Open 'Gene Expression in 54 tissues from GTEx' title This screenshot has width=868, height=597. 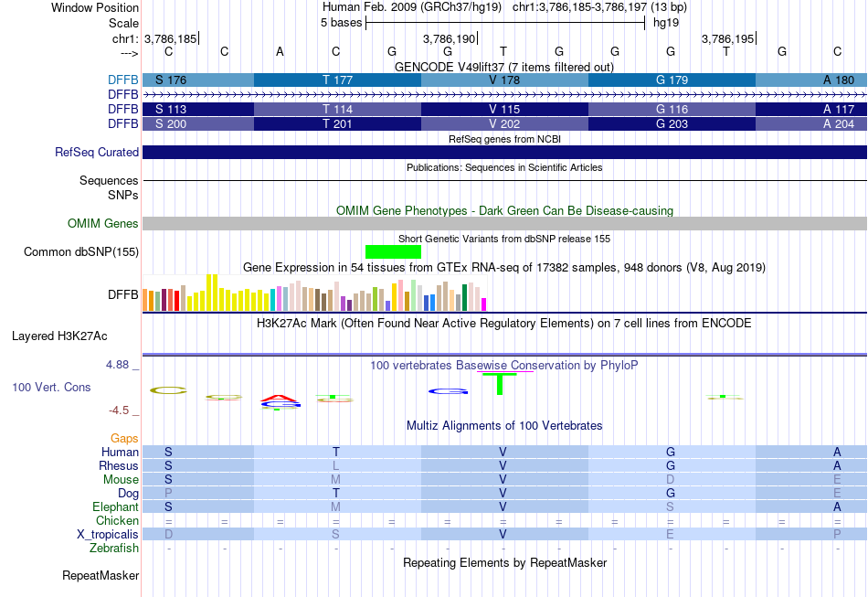(x=504, y=268)
